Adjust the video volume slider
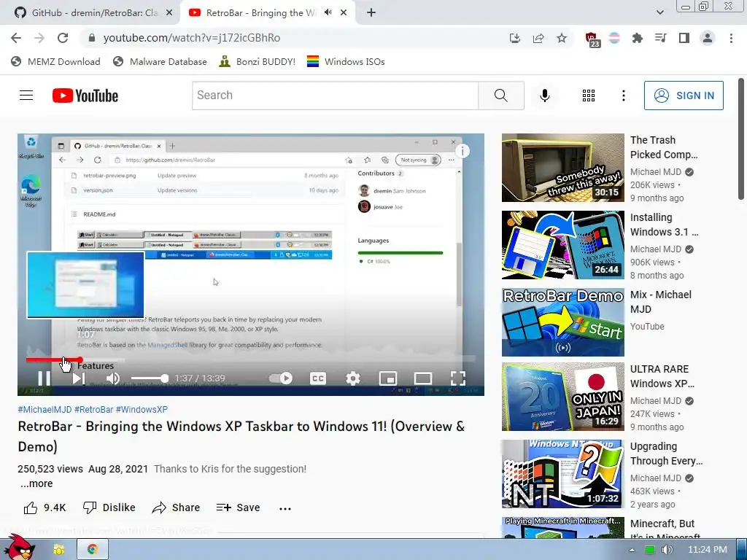The image size is (747, 560). [x=150, y=378]
